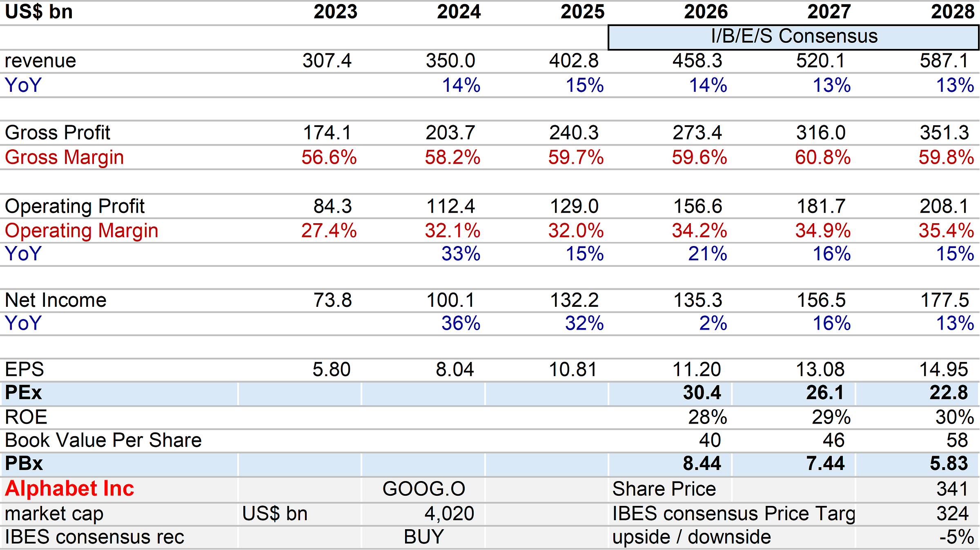Image resolution: width=980 pixels, height=550 pixels.
Task: Click the US$ bn header cell
Action: click(39, 11)
